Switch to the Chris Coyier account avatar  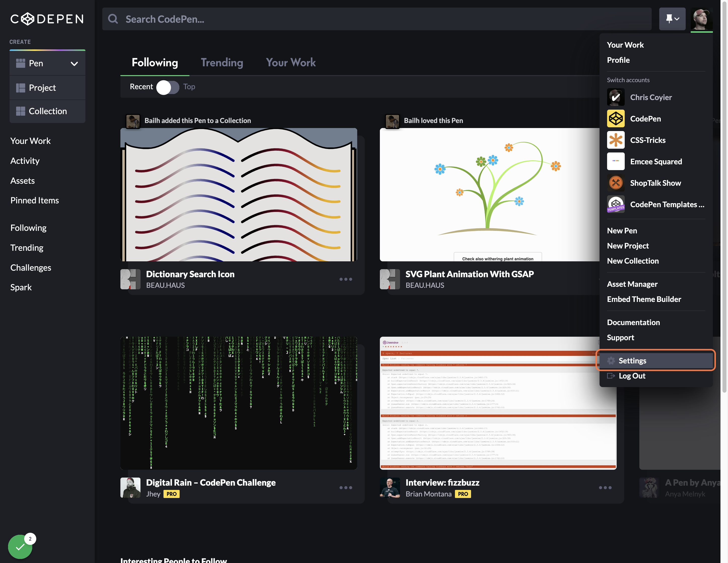pyautogui.click(x=615, y=97)
